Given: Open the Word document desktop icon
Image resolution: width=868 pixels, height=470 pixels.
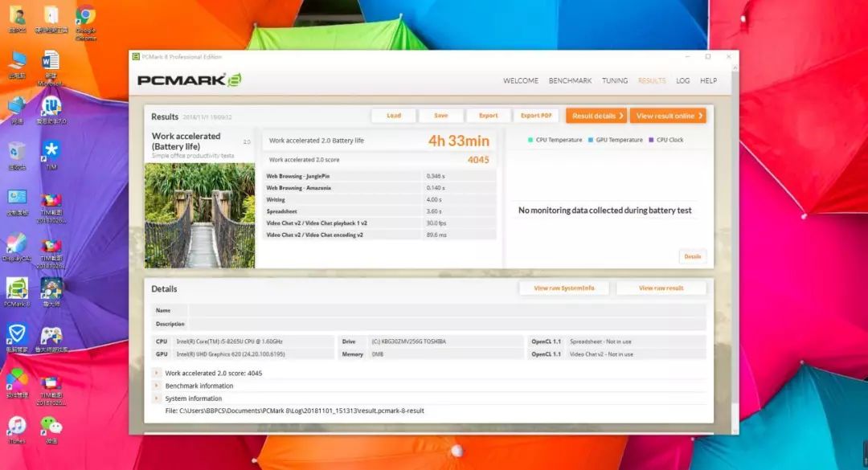Looking at the screenshot, I should (x=51, y=67).
